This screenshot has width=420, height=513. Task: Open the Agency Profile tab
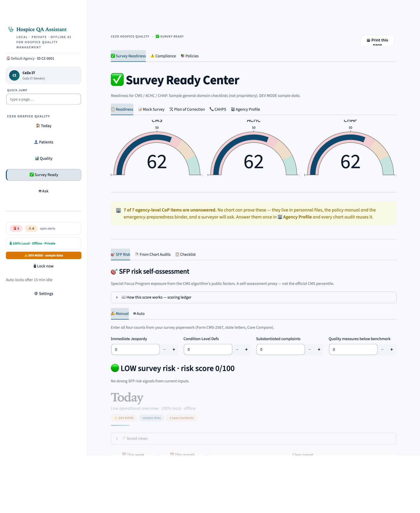click(245, 109)
